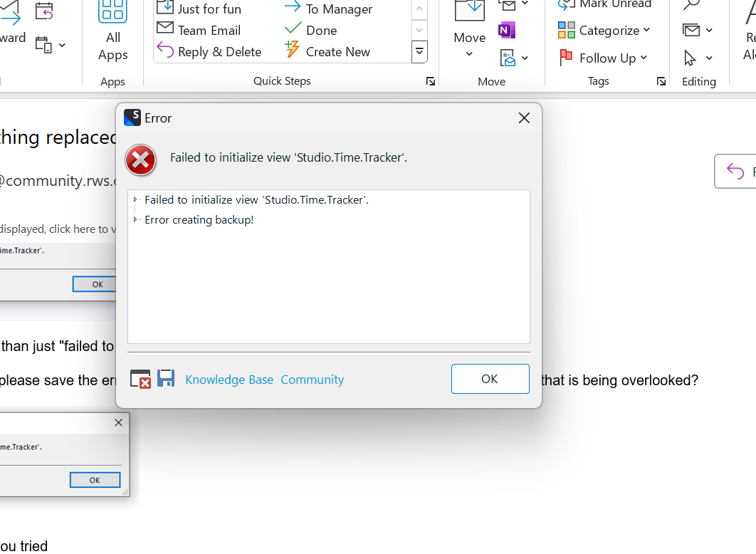Click the meeting reply calendar icon
756x554 pixels.
tap(44, 11)
